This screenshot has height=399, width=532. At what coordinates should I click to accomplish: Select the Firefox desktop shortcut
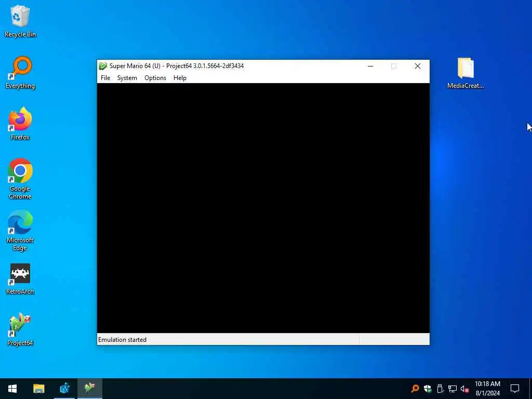20,124
